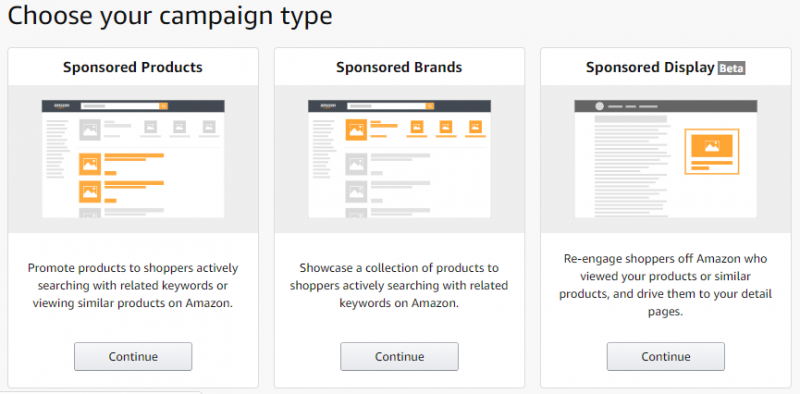Select the Sponsored Brands preview illustration
This screenshot has height=394, width=800.
click(399, 159)
